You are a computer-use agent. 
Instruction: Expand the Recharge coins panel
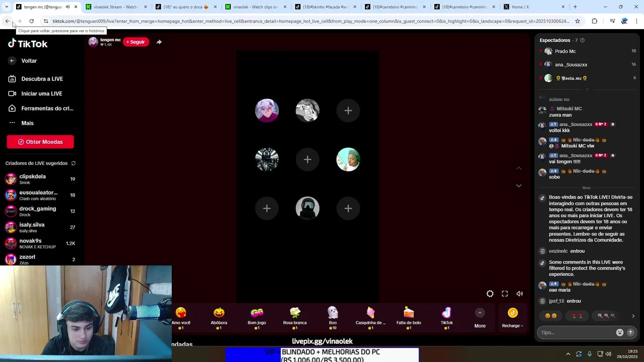[513, 318]
